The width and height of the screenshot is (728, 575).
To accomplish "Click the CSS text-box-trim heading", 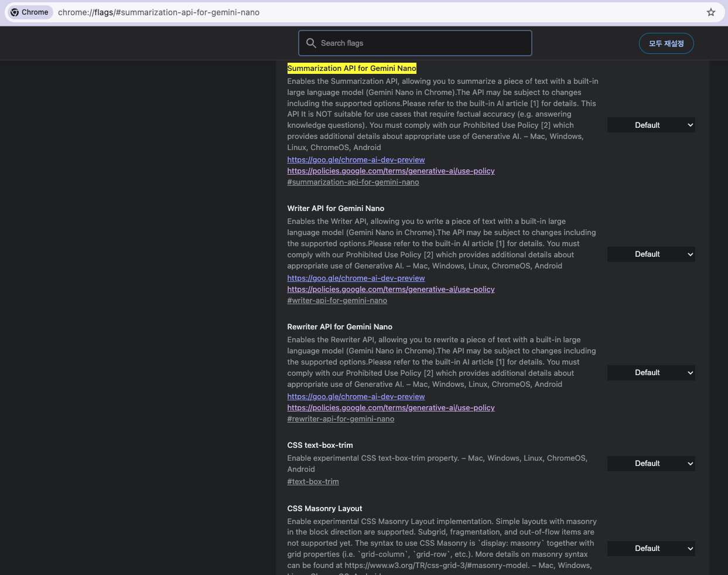I will click(x=320, y=445).
